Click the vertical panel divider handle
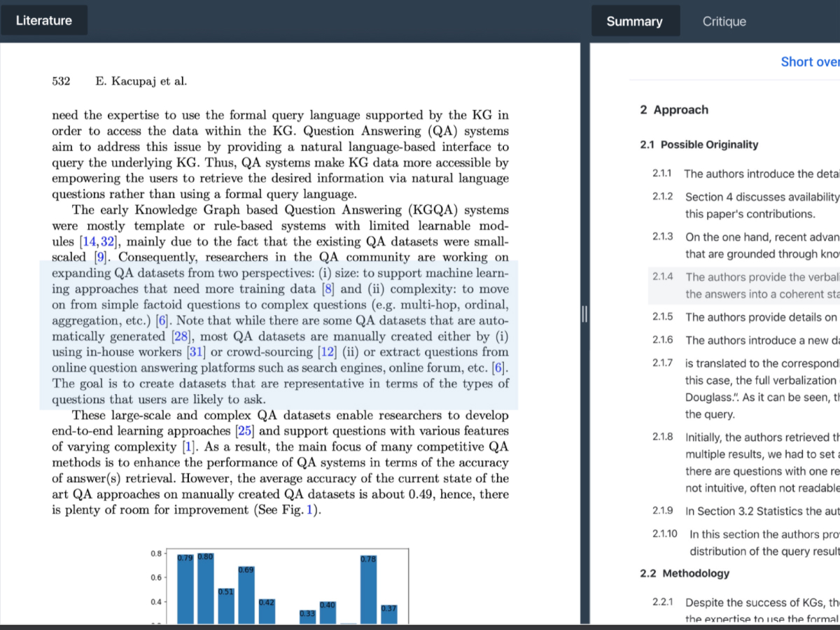The image size is (840, 630). tap(584, 314)
